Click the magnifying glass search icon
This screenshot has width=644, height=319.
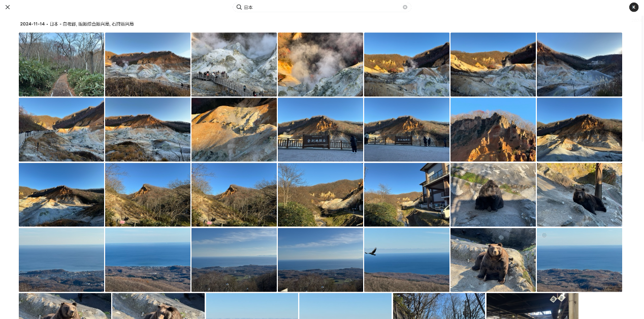[239, 7]
